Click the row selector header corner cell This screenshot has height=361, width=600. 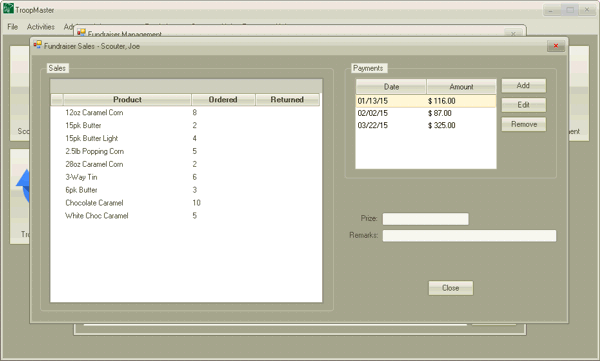57,100
